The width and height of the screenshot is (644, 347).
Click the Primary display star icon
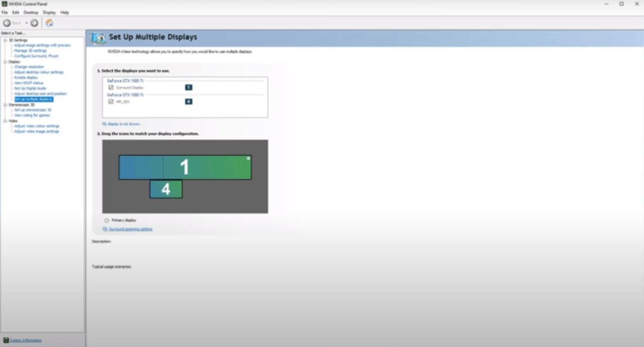pos(106,220)
